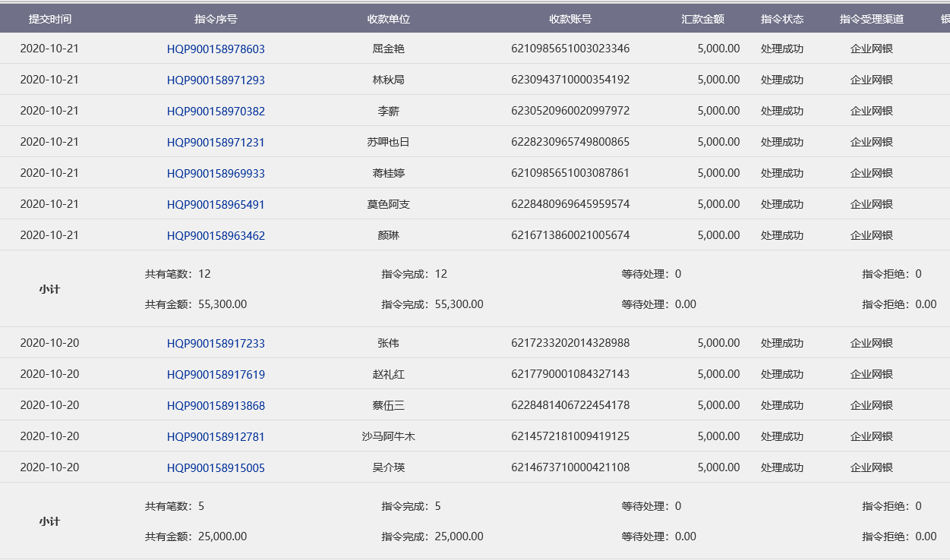The height and width of the screenshot is (560, 950).
Task: Click instruction number HQP900158971293
Action: (x=216, y=80)
